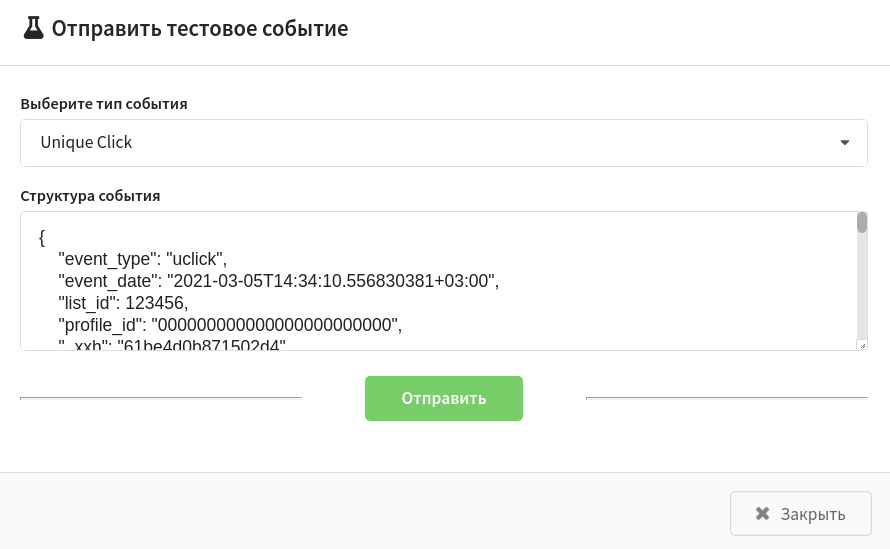The height and width of the screenshot is (549, 890).
Task: Click the "profile_id" zeros value
Action: (x=276, y=325)
